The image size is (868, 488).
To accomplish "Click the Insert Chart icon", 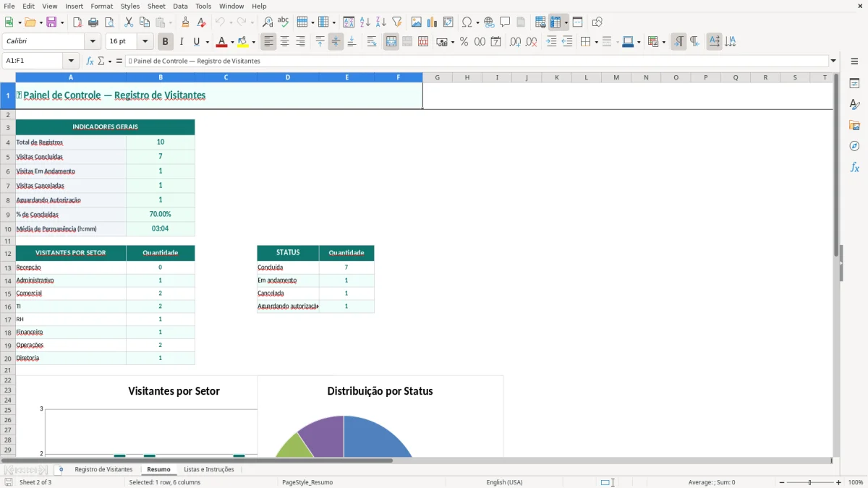I will point(433,22).
